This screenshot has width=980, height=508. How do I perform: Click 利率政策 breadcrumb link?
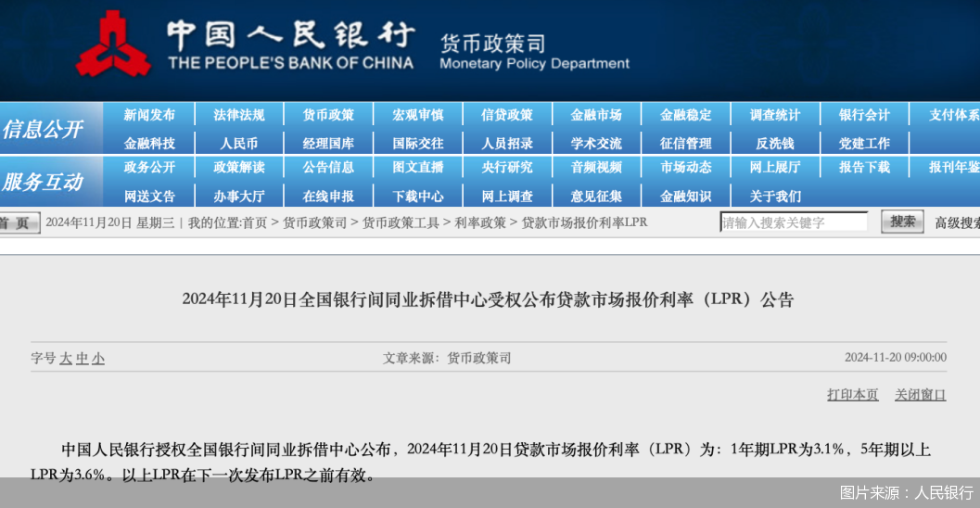(480, 222)
